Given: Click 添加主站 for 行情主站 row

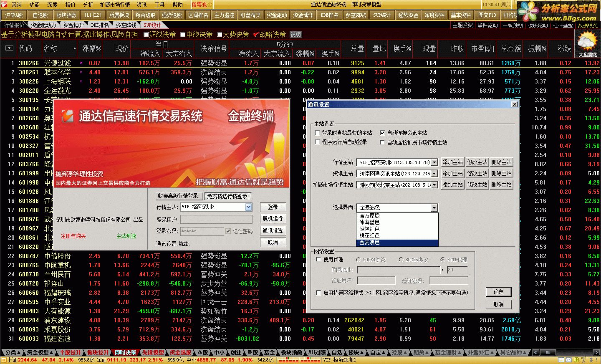Looking at the screenshot, I should coord(453,162).
